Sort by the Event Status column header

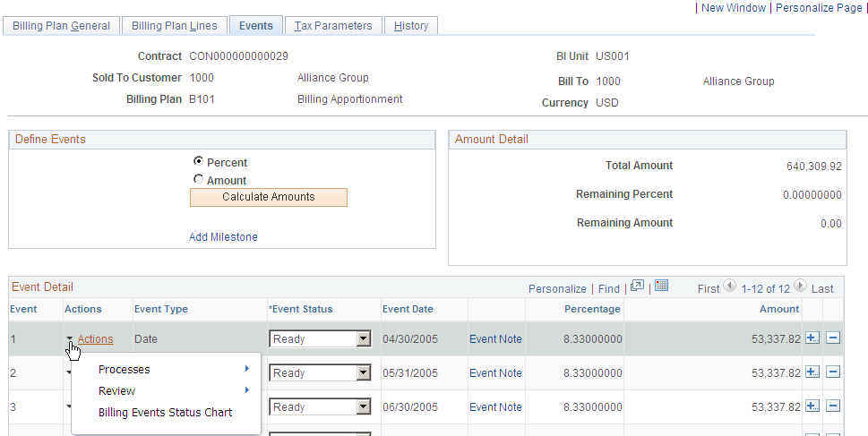(301, 309)
